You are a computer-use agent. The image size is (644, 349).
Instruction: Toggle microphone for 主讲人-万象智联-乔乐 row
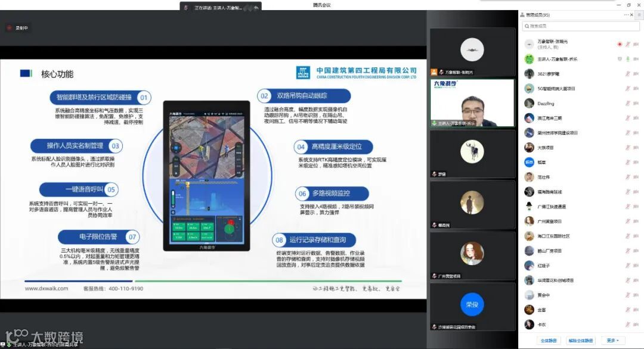627,59
